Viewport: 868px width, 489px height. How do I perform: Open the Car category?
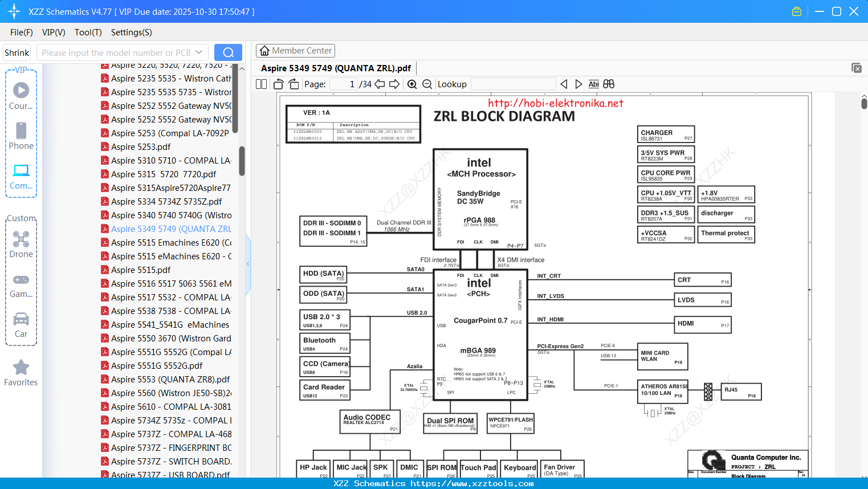(21, 325)
